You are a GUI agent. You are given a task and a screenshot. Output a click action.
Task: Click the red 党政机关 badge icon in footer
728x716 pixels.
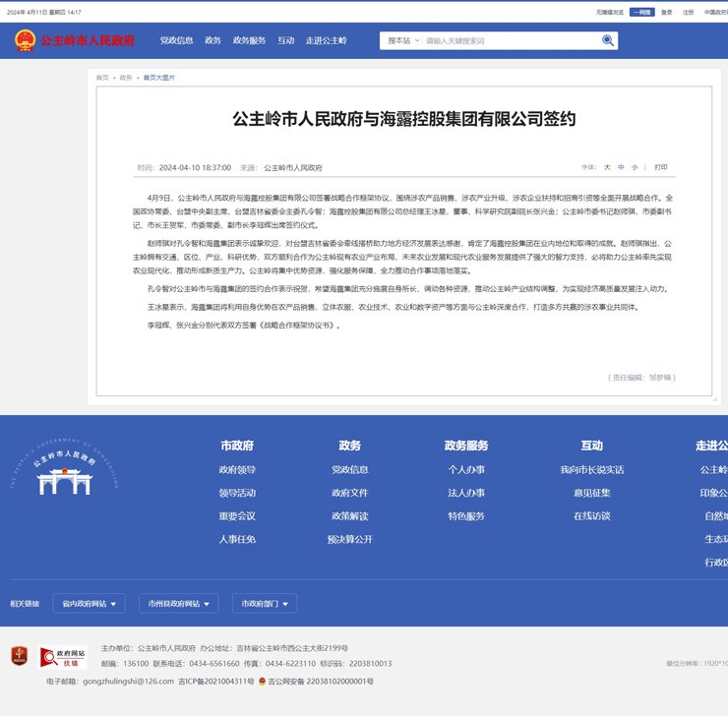click(x=18, y=657)
